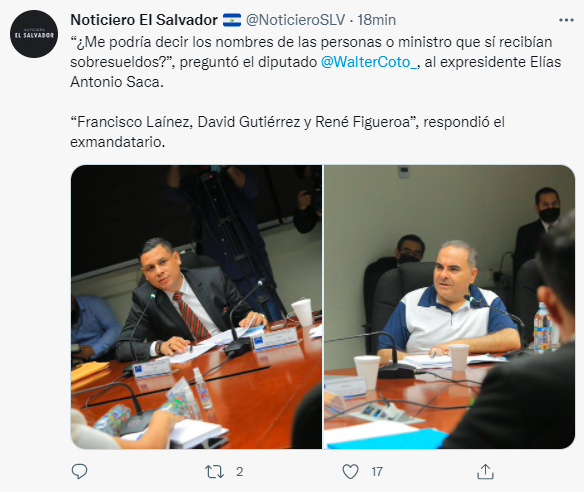Like the tweet with heart icon
Viewport: 584px width, 492px height.
[x=350, y=472]
